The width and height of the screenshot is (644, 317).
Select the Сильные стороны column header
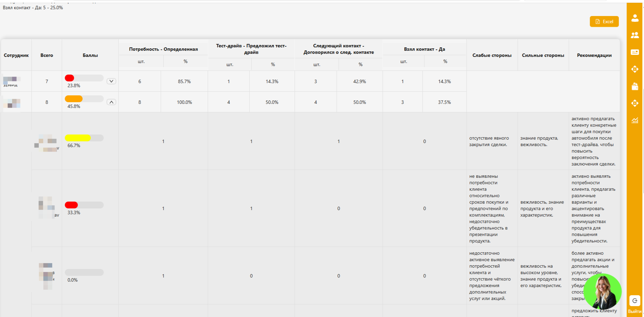[x=543, y=55]
